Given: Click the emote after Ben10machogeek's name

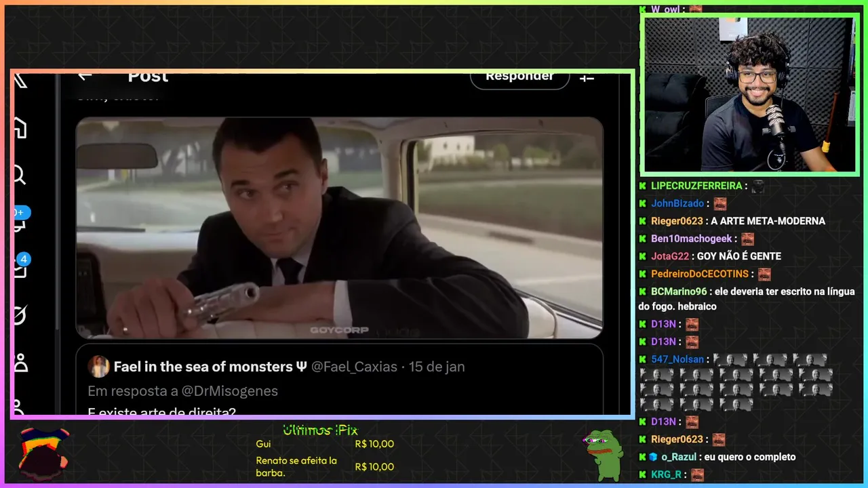Looking at the screenshot, I should pos(747,239).
